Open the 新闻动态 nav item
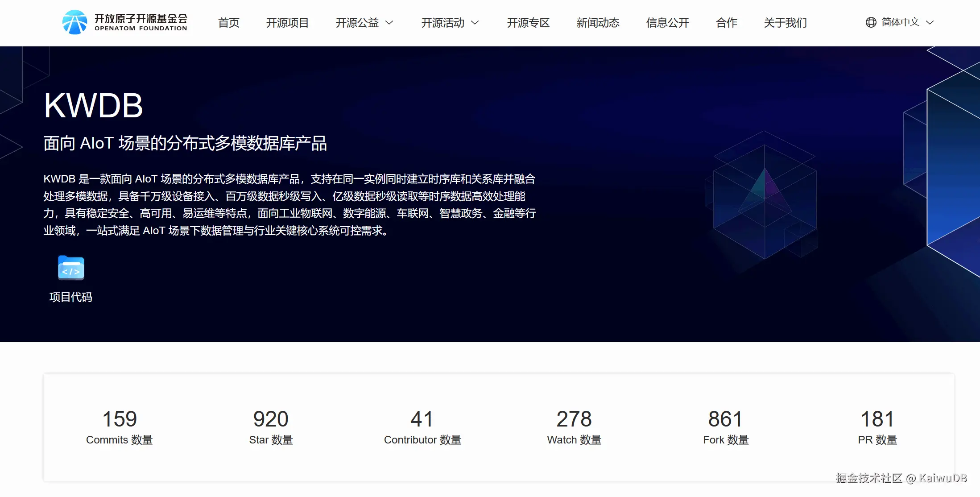This screenshot has height=497, width=980. 598,23
